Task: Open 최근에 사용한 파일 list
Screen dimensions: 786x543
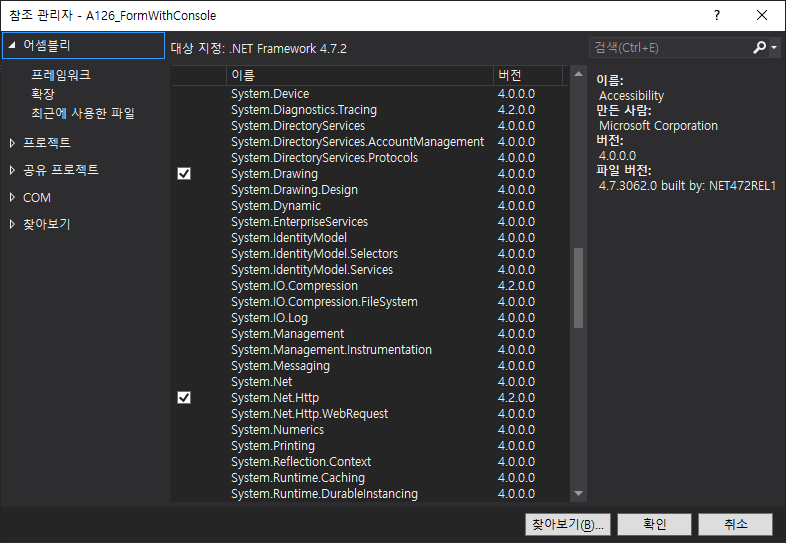Action: [x=83, y=113]
